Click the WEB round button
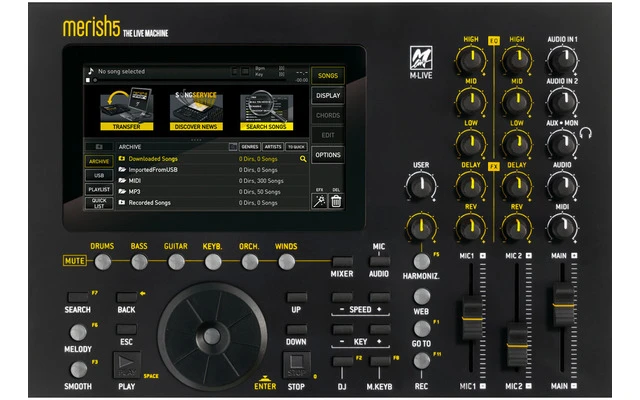The image size is (640, 400). point(422,297)
